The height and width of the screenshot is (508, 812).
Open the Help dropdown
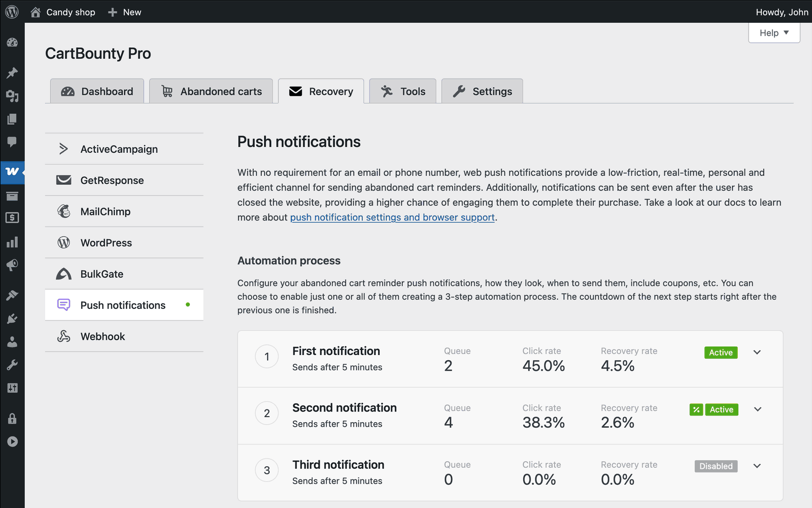774,33
